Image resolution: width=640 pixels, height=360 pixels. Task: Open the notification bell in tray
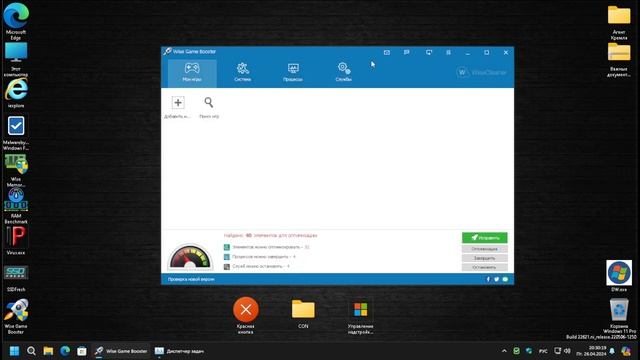(612, 351)
